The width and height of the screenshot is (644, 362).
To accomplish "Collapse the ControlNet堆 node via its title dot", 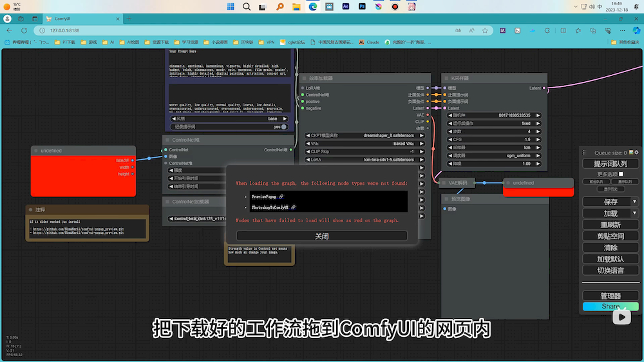I will coord(167,140).
